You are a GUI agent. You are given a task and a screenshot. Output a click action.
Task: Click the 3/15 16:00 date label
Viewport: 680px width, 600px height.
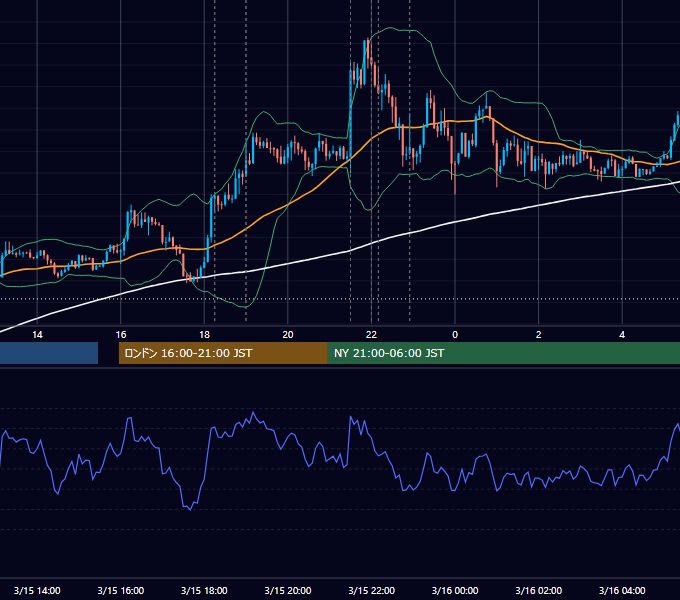tap(121, 590)
